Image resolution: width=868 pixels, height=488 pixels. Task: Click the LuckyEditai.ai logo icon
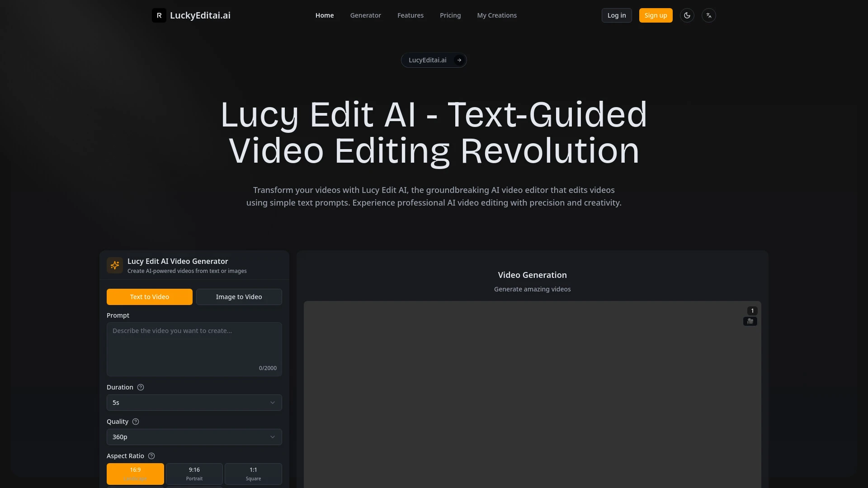point(159,15)
